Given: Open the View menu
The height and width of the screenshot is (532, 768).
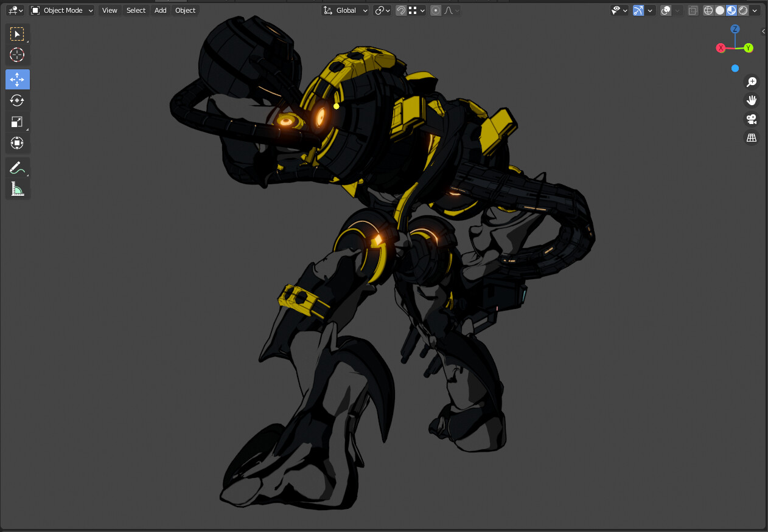Looking at the screenshot, I should point(109,10).
